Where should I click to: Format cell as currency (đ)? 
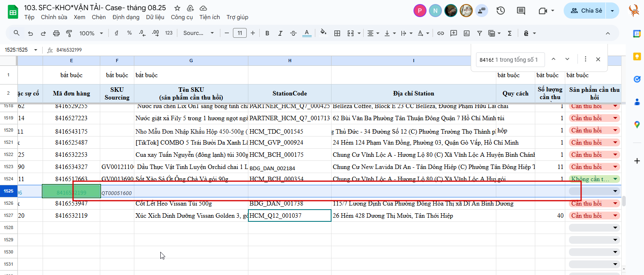tap(116, 33)
